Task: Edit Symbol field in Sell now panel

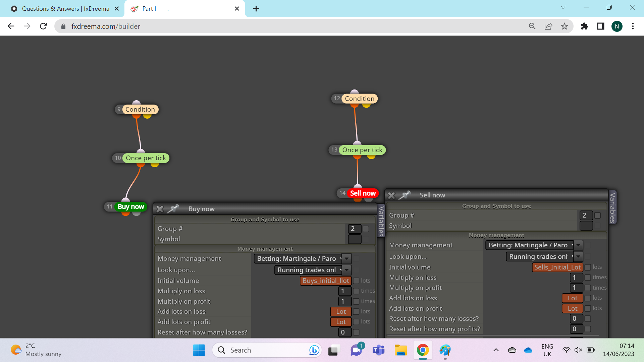Action: pos(586,226)
